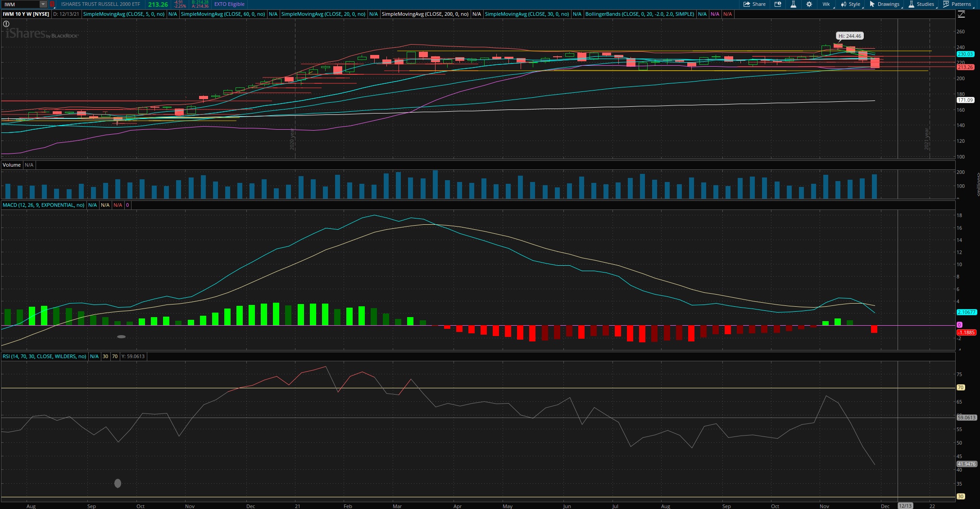980x509 pixels.
Task: Select SimpleMovingAvg 200 study label
Action: [x=425, y=14]
